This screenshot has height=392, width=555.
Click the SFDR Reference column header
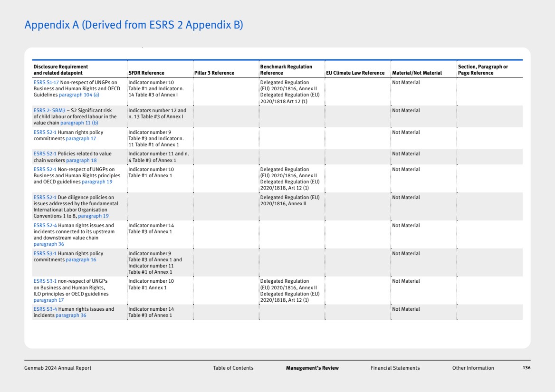pos(146,73)
